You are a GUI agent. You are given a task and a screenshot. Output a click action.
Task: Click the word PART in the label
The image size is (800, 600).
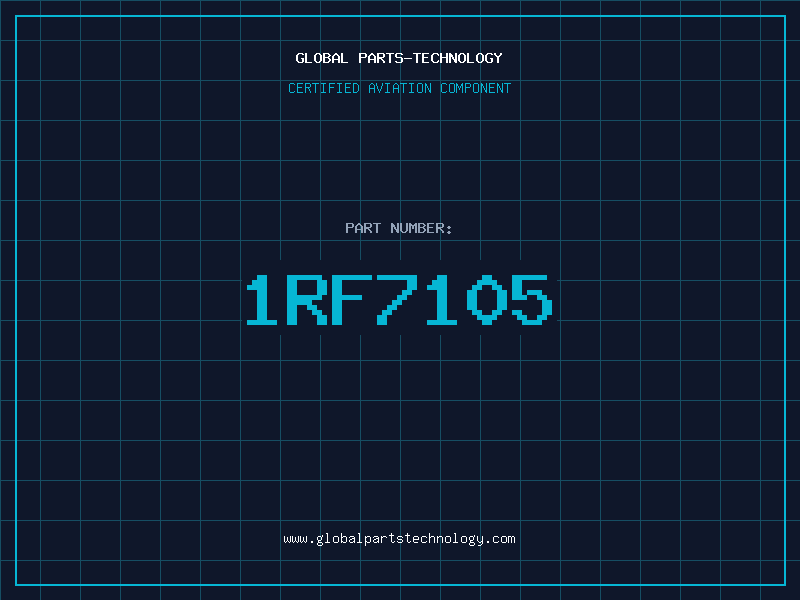point(363,228)
